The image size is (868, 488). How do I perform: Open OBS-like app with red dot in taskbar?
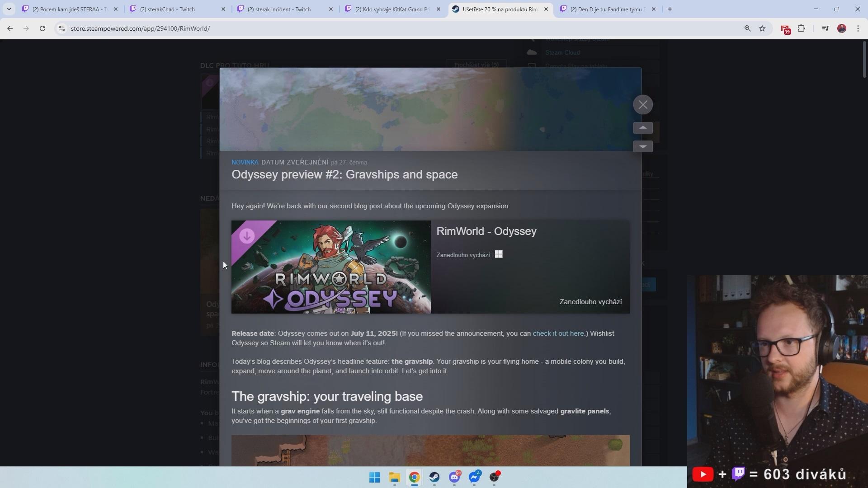(494, 477)
